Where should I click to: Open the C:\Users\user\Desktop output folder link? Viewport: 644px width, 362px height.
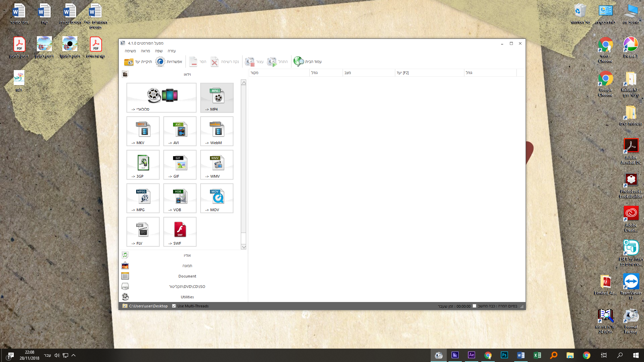pos(148,306)
